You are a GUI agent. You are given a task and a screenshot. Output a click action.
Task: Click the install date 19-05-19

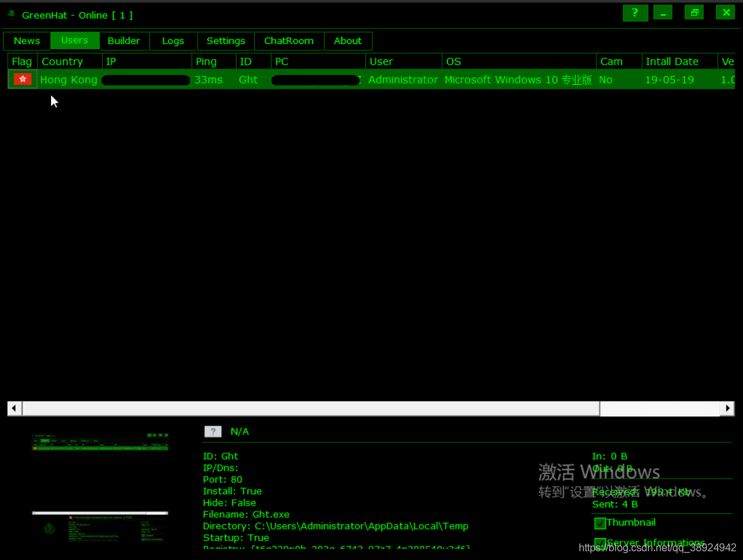(669, 80)
